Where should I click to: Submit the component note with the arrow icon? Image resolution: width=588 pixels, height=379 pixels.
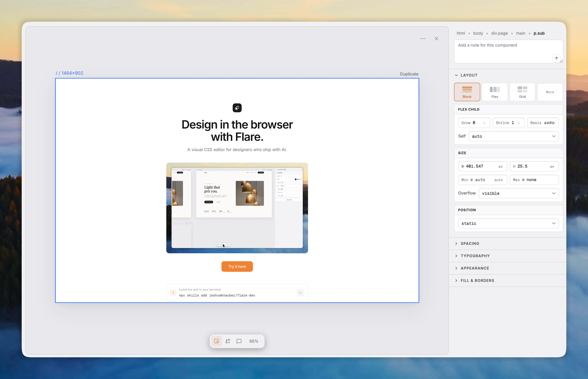pyautogui.click(x=556, y=58)
